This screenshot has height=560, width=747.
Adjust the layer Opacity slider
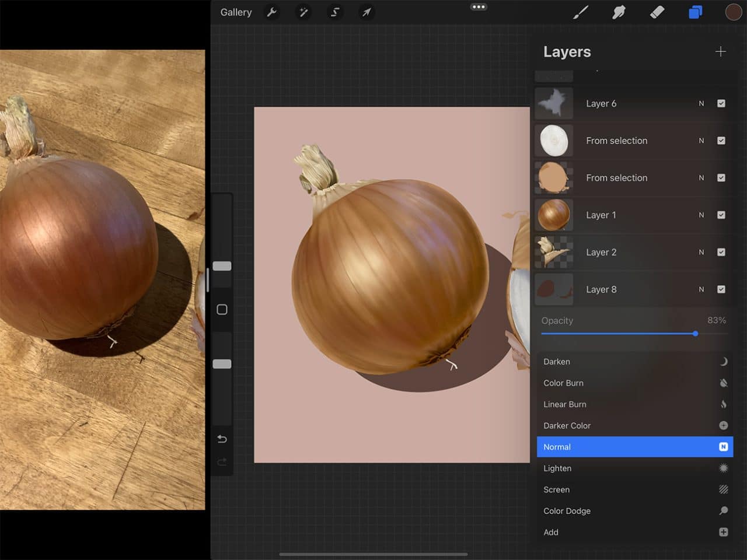(x=695, y=334)
